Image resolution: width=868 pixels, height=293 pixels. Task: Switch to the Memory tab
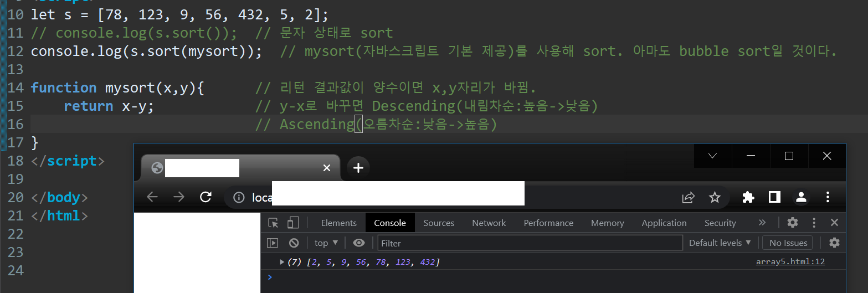pyautogui.click(x=607, y=223)
